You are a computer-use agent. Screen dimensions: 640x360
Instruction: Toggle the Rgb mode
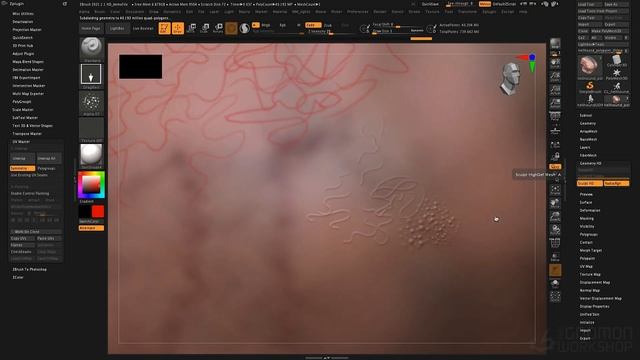click(x=282, y=25)
